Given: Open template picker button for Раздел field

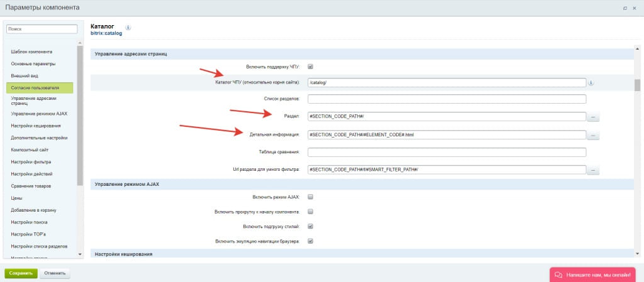Looking at the screenshot, I should point(594,117).
